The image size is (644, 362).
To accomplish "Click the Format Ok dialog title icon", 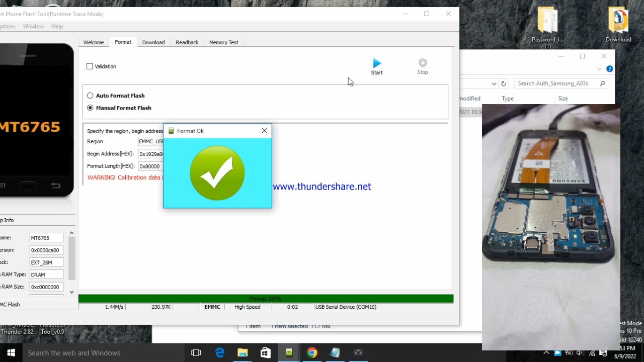I will [x=171, y=131].
